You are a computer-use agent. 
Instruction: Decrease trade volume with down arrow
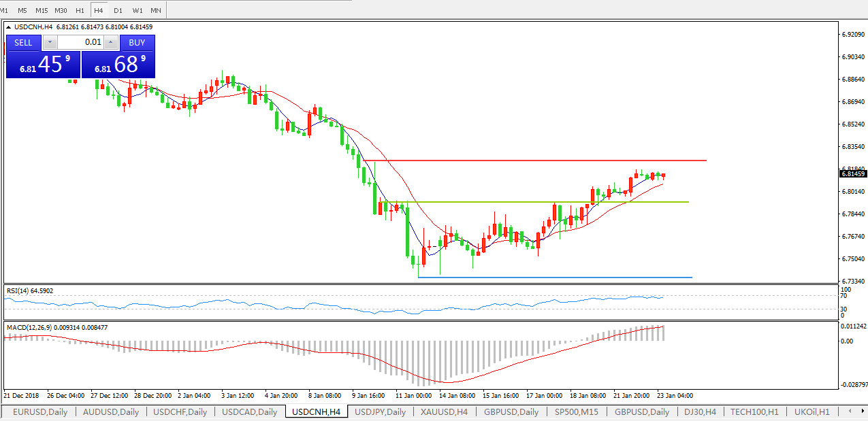pos(50,42)
